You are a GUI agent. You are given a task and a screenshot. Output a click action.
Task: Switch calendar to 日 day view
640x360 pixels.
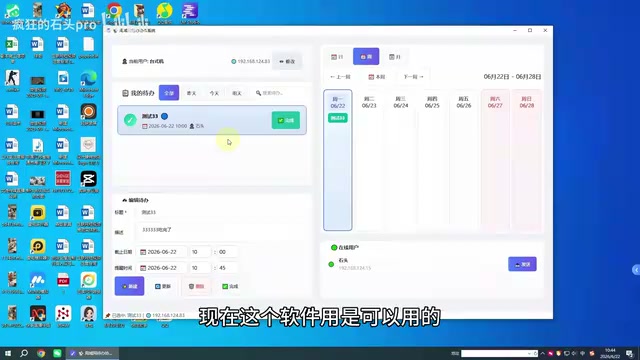(x=337, y=57)
